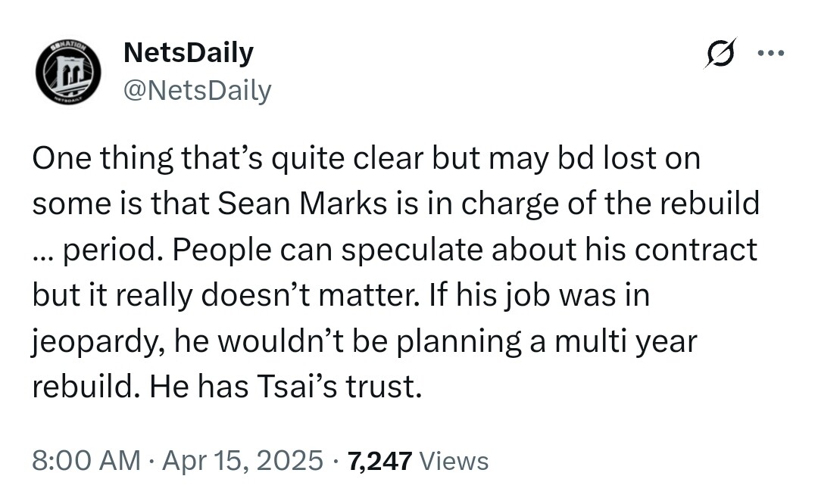Click the 8:00 AM timestamp
Image resolution: width=818 pixels, height=504 pixels.
tap(86, 460)
